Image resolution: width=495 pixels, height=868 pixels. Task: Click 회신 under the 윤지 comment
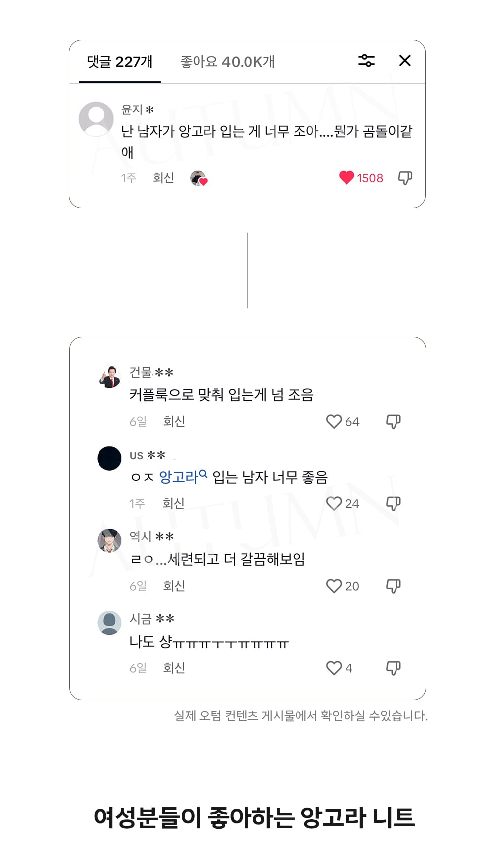[163, 178]
